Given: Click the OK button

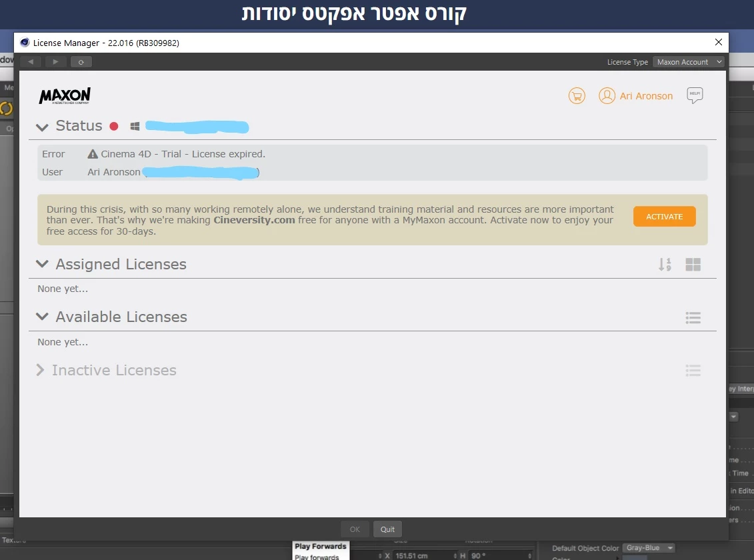Looking at the screenshot, I should (355, 529).
